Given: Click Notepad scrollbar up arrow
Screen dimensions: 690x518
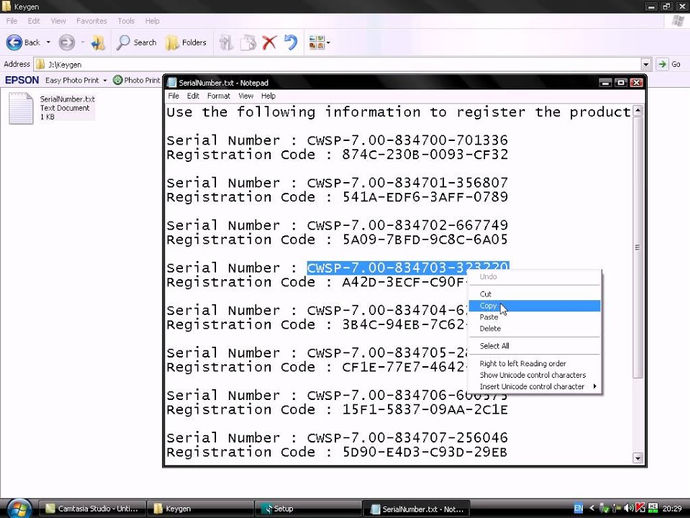Looking at the screenshot, I should pyautogui.click(x=638, y=111).
